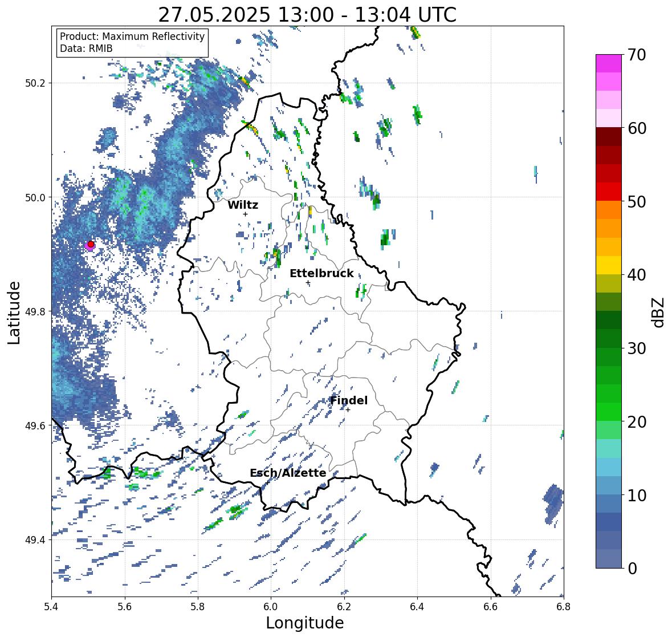Select the "Data: RMIB" legend line
The height and width of the screenshot is (637, 672).
(x=86, y=48)
